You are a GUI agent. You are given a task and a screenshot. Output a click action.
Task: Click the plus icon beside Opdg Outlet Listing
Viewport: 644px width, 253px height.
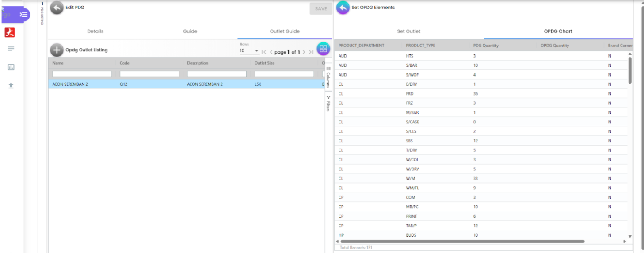[57, 50]
